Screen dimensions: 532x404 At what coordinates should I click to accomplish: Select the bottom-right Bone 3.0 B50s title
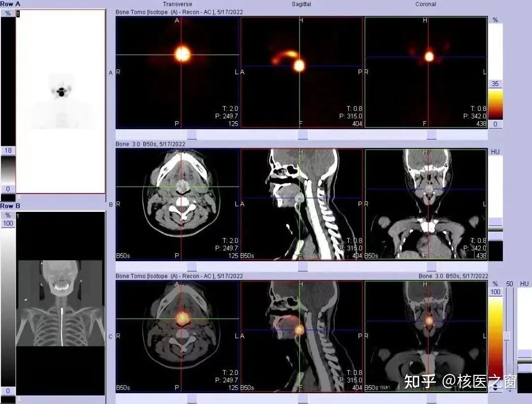(453, 276)
